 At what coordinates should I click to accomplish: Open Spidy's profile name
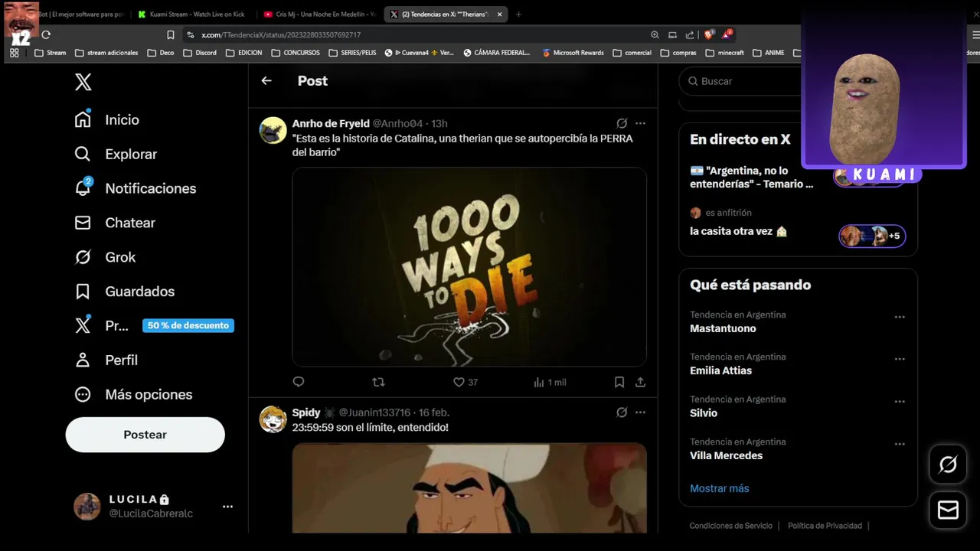pyautogui.click(x=306, y=412)
